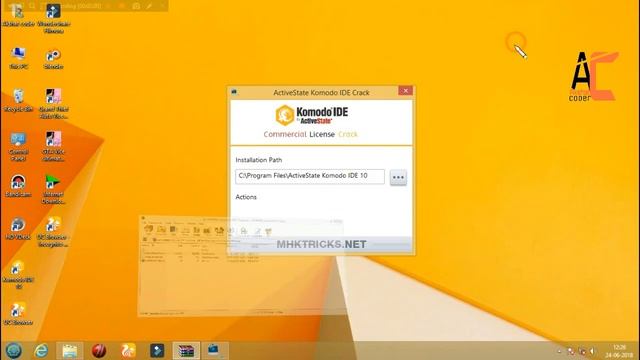The height and width of the screenshot is (360, 640).
Task: Click the Installation Path text field
Action: [x=310, y=176]
